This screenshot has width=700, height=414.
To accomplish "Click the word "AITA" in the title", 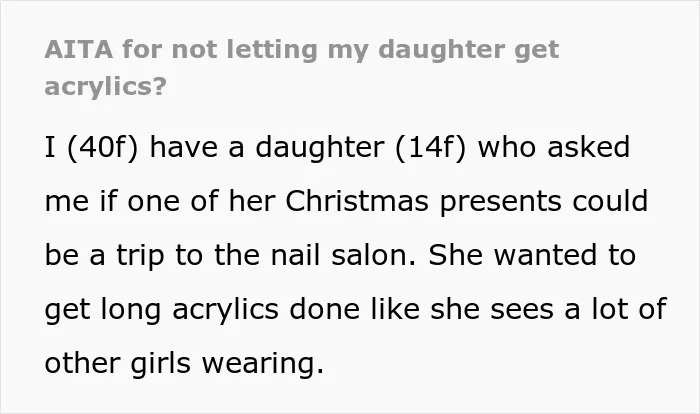I will (x=79, y=49).
